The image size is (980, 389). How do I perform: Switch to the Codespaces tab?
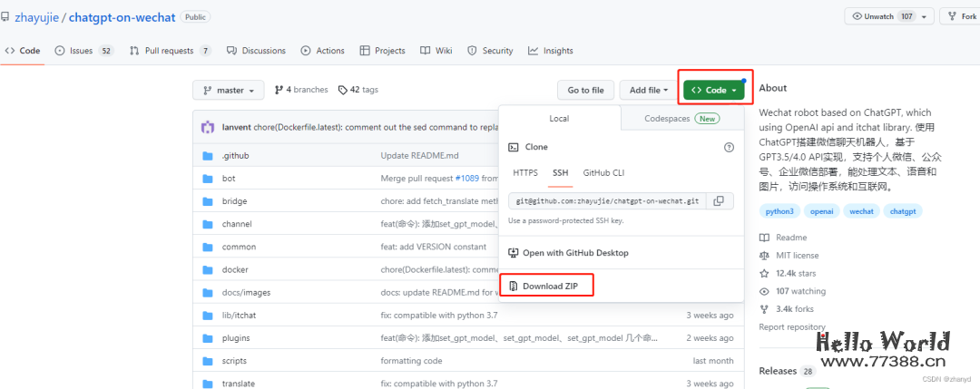point(681,118)
